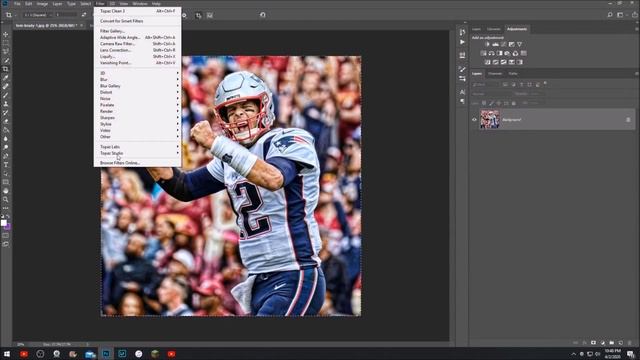Viewport: 640px width, 360px height.
Task: Open the crop ratio preset dropdown
Action: (37, 15)
